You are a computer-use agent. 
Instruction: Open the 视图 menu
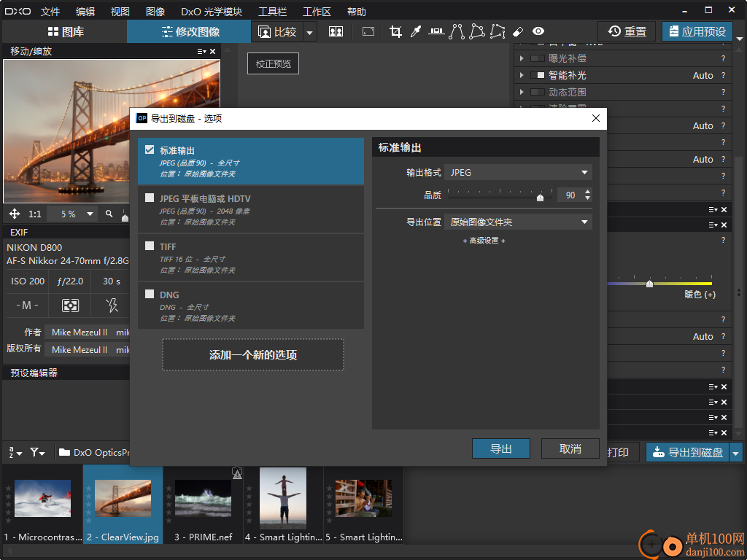pos(120,12)
